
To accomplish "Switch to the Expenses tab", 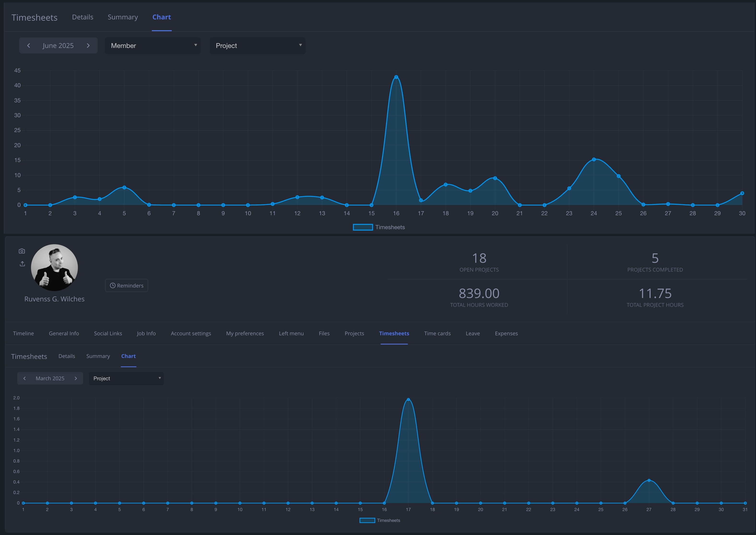I will tap(506, 333).
